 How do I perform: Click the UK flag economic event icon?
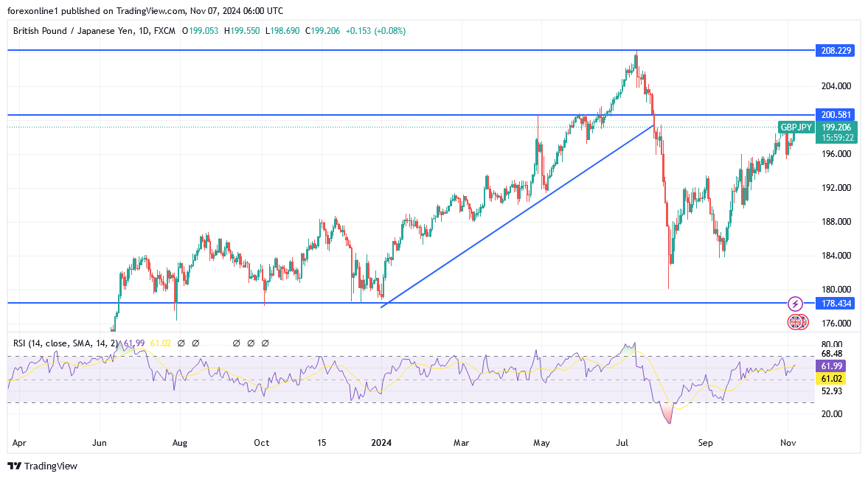tap(795, 321)
